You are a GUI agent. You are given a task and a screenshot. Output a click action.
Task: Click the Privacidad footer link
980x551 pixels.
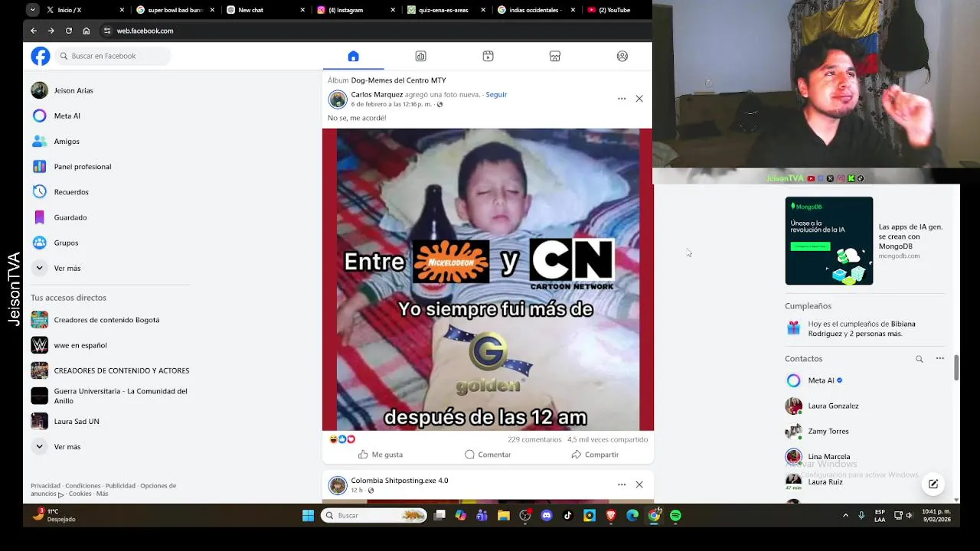click(45, 485)
